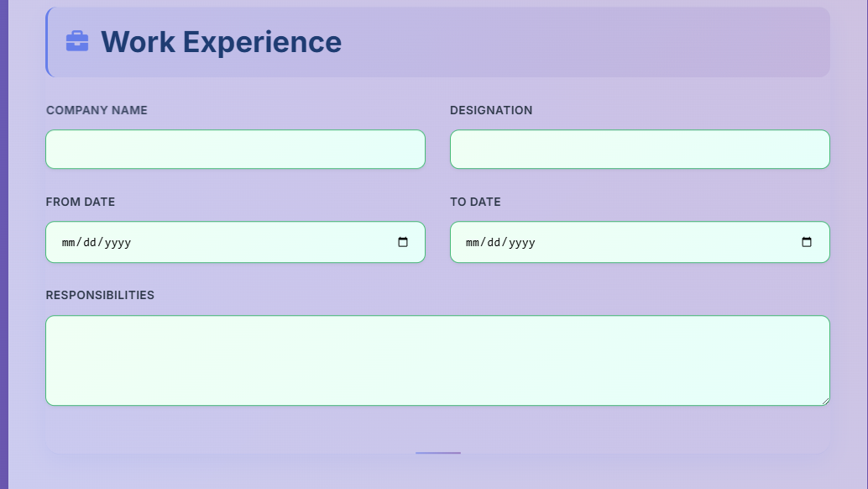Select the day segment in From Date

90,243
